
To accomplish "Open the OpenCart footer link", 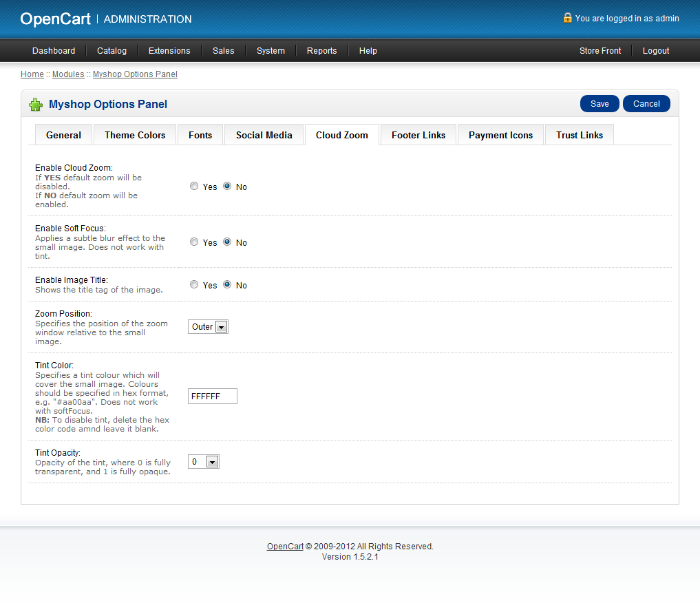I will click(x=285, y=547).
